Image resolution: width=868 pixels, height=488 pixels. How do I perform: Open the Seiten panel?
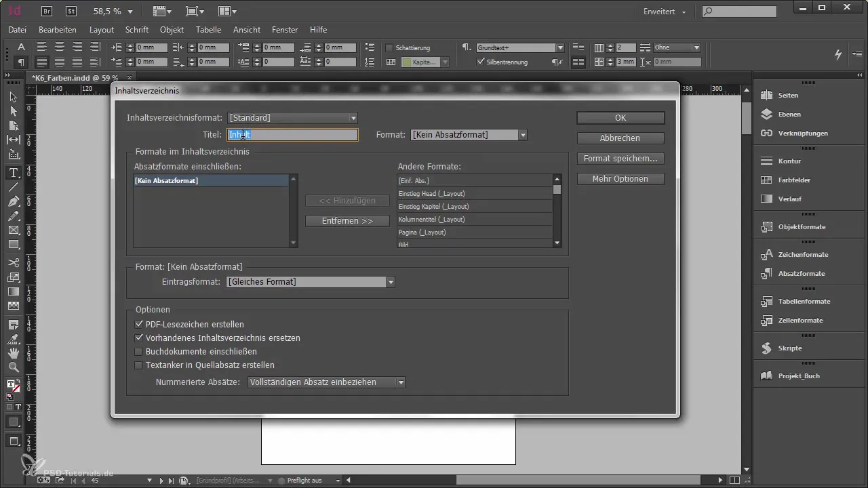788,96
